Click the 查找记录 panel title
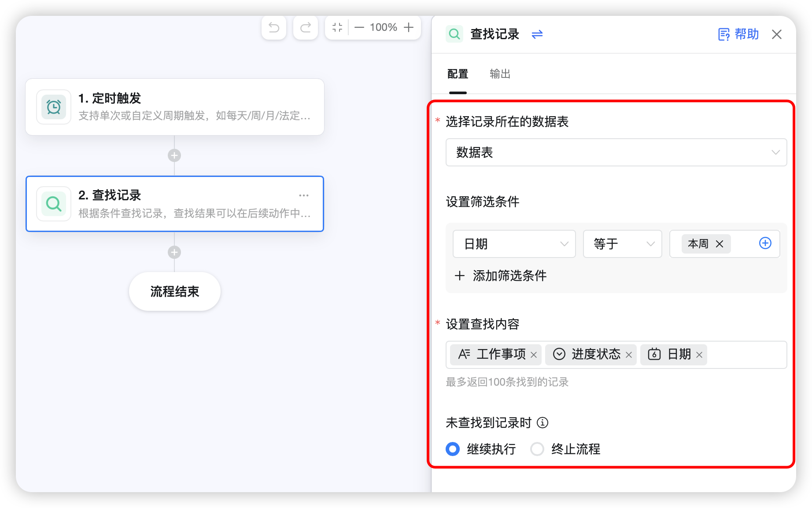 [x=495, y=34]
